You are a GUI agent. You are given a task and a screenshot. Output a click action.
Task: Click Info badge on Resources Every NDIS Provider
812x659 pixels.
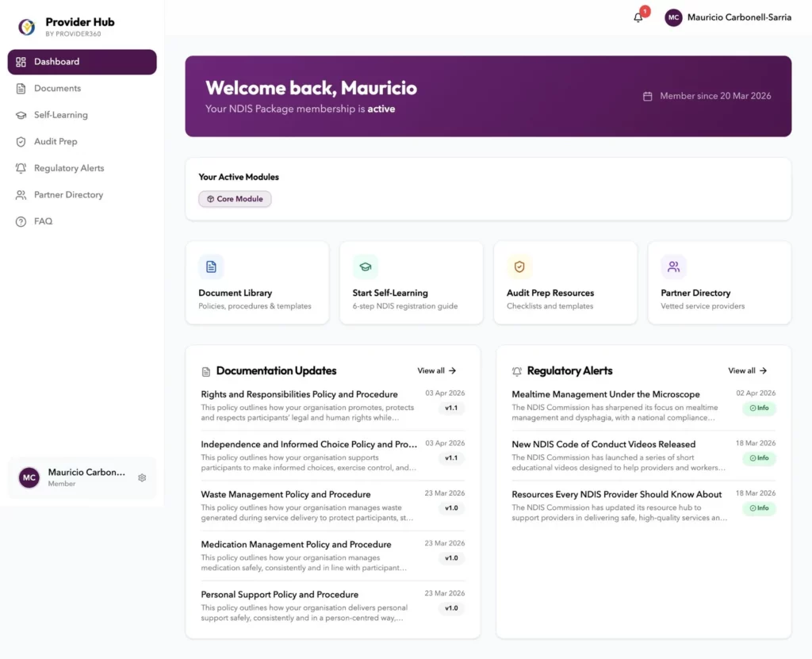click(759, 508)
